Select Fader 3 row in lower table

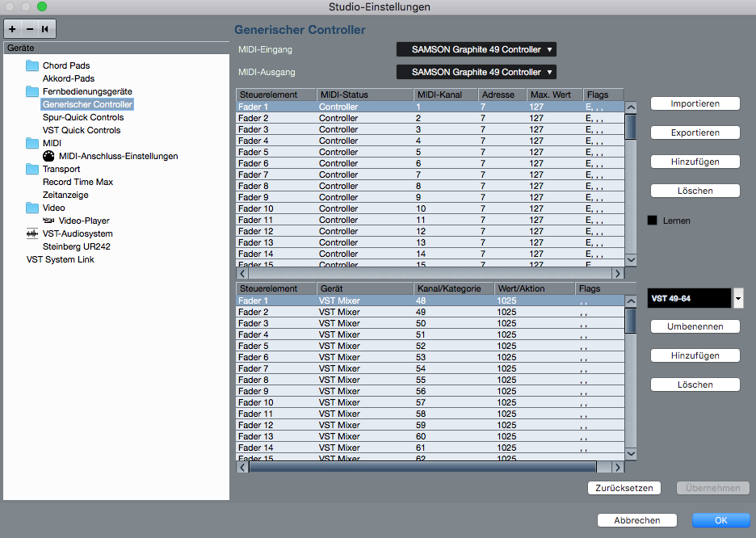pos(430,323)
